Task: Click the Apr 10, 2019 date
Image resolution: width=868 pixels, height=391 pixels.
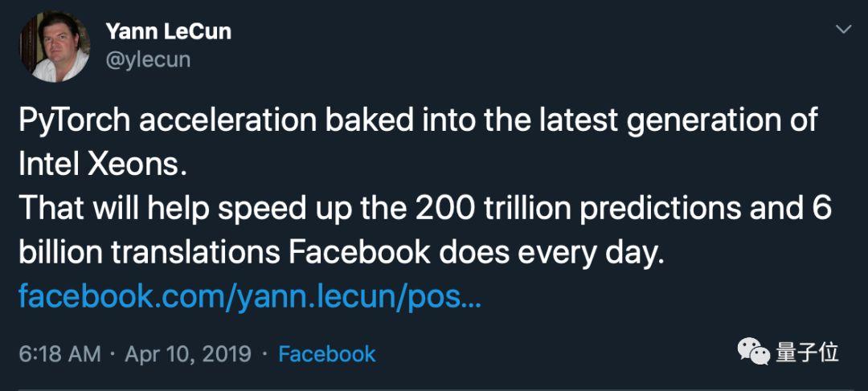Action: tap(187, 354)
